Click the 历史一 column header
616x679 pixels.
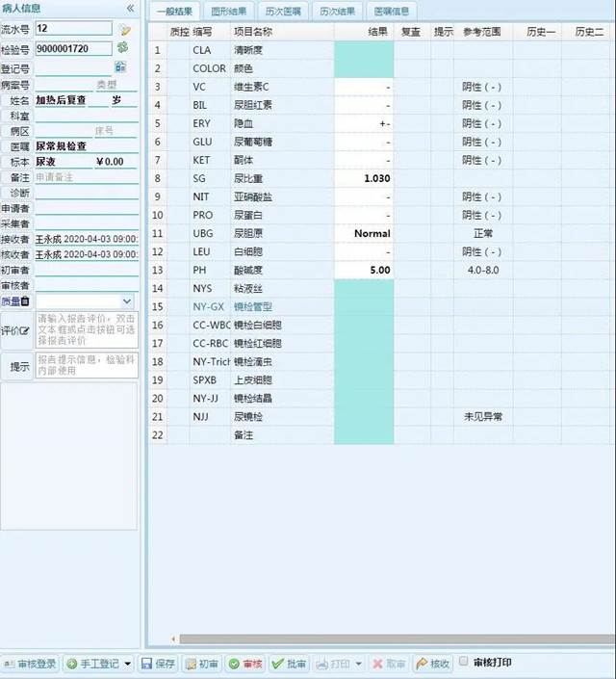pyautogui.click(x=537, y=32)
